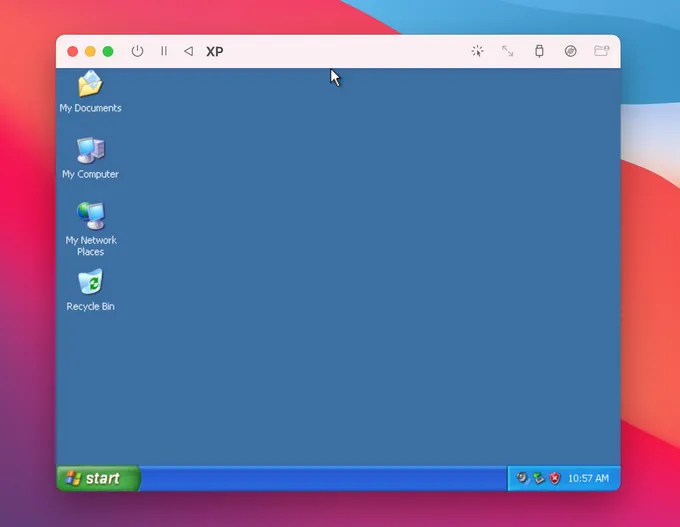Close the XP virtual machine window
Viewport: 680px width, 527px height.
coord(73,52)
